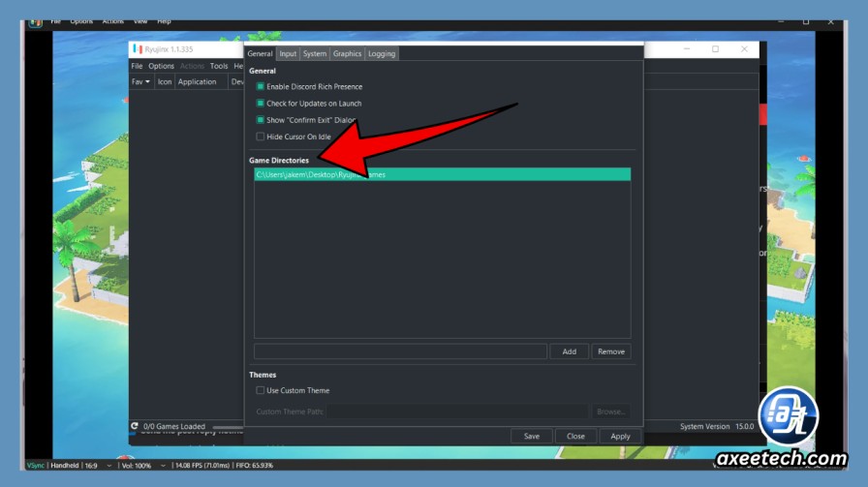868x487 pixels.
Task: Select the General settings tab
Action: (260, 53)
